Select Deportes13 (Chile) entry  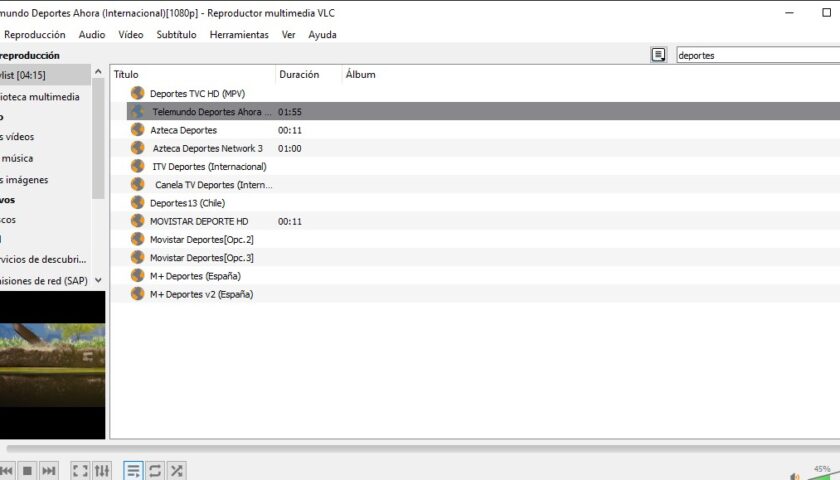(x=188, y=203)
